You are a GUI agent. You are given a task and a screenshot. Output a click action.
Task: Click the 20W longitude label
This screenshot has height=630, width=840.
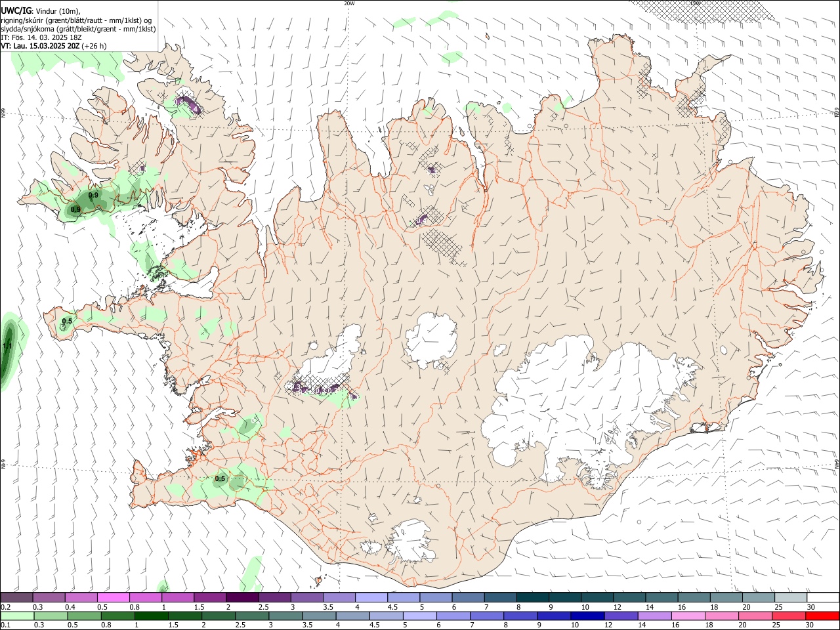tap(349, 3)
